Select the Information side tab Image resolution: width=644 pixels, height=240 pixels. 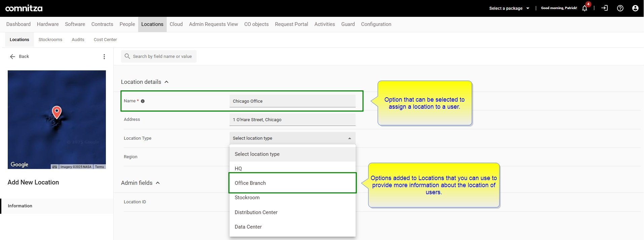[x=57, y=206]
